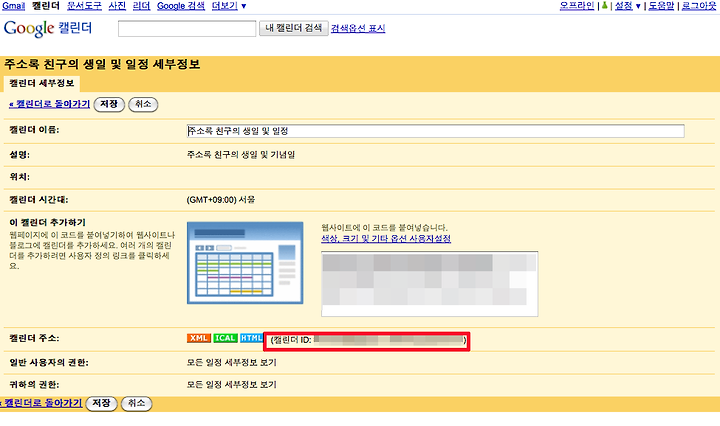Screen dimensions: 720x426
Task: Open the 도움말 link
Action: point(661,6)
